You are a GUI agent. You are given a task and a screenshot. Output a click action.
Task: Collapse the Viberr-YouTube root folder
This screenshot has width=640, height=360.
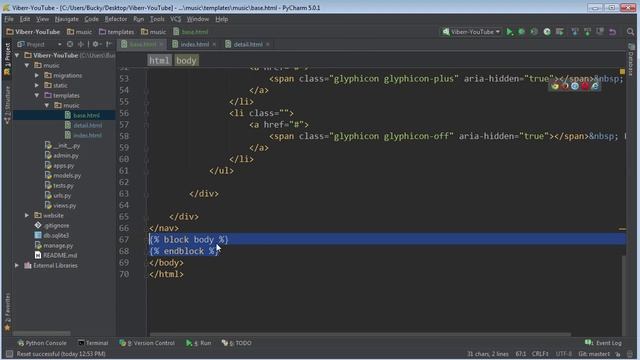coord(17,55)
